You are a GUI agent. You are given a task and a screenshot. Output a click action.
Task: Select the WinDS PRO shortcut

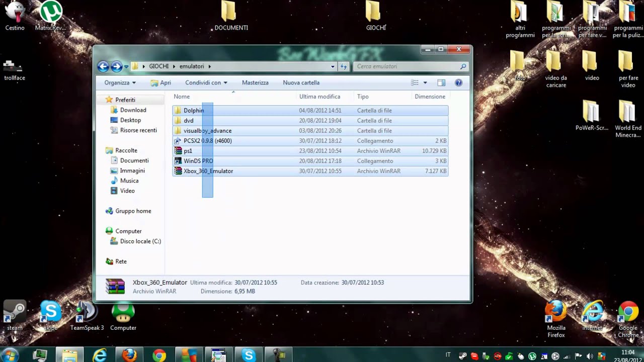(310, 161)
